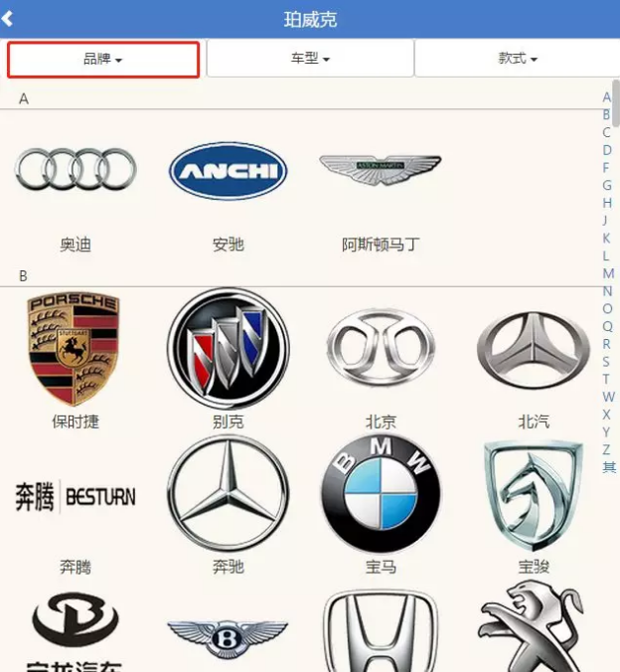The image size is (620, 672).
Task: Jump to letter J in index sidebar
Action: click(x=605, y=221)
